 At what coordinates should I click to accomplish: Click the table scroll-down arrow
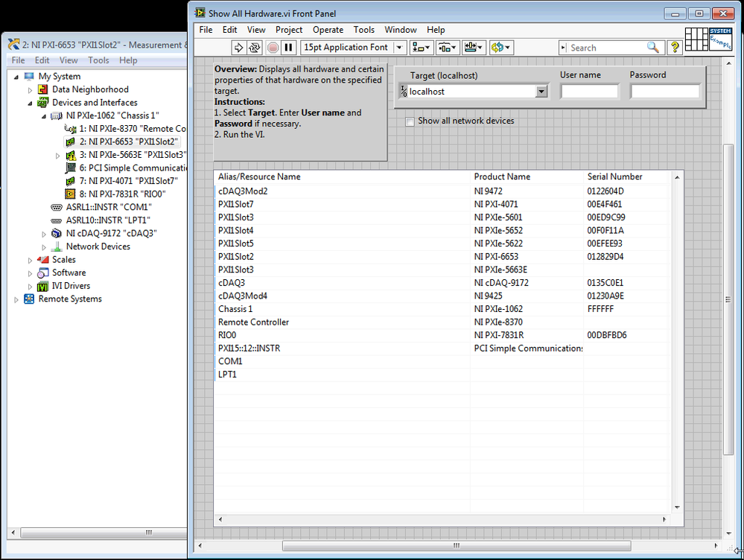coord(677,507)
